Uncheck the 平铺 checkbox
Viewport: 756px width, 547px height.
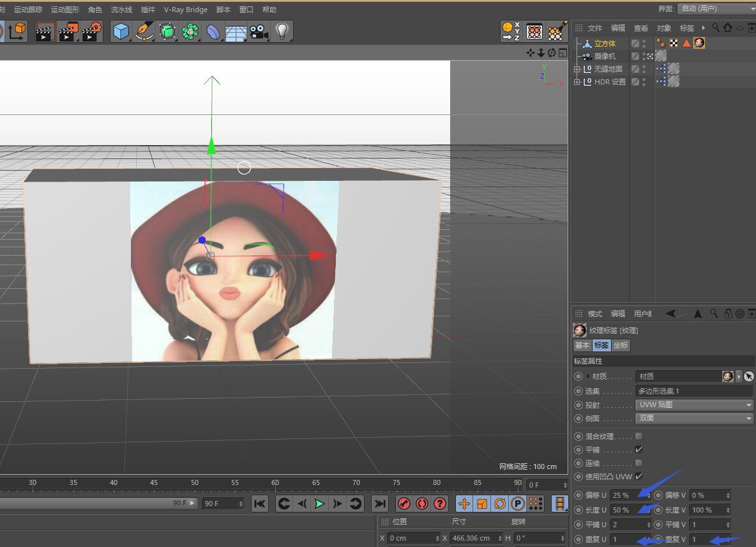tap(639, 450)
